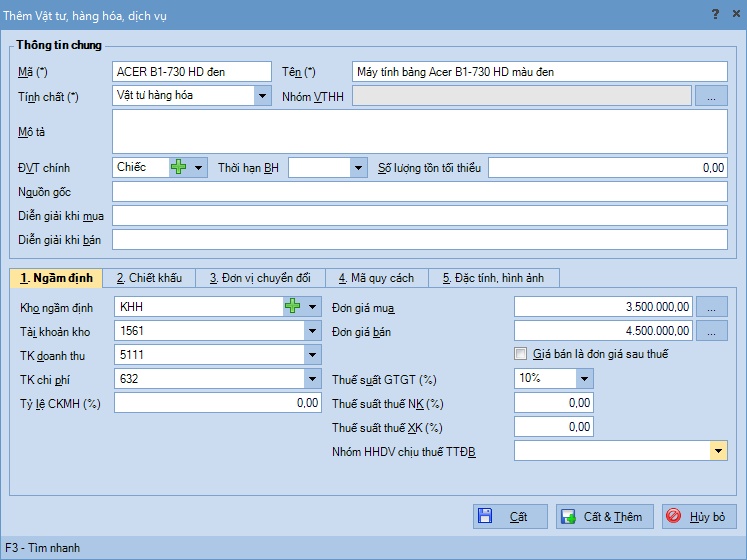Click the red cancel icon on Hủy bỏ

(673, 516)
